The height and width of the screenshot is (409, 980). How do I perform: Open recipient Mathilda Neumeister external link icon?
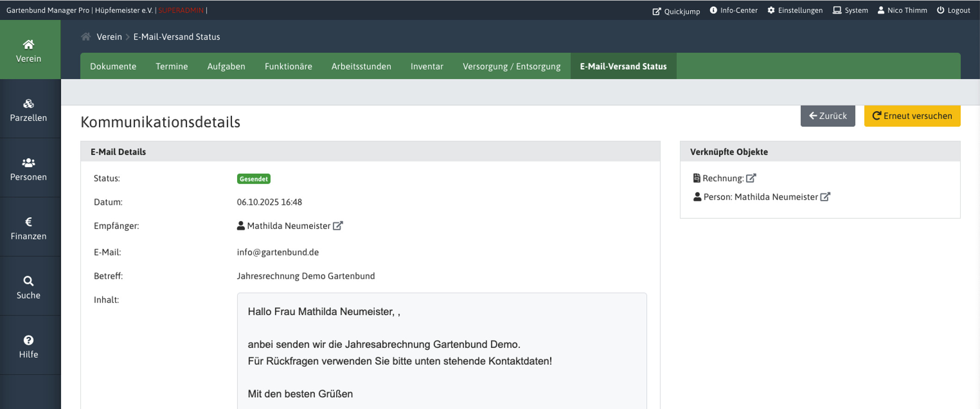tap(338, 226)
